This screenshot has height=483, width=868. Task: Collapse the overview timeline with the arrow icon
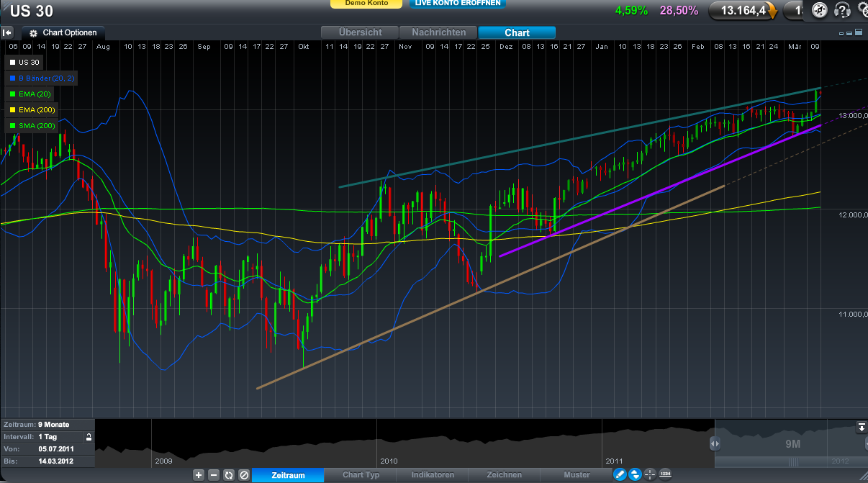pos(861,428)
